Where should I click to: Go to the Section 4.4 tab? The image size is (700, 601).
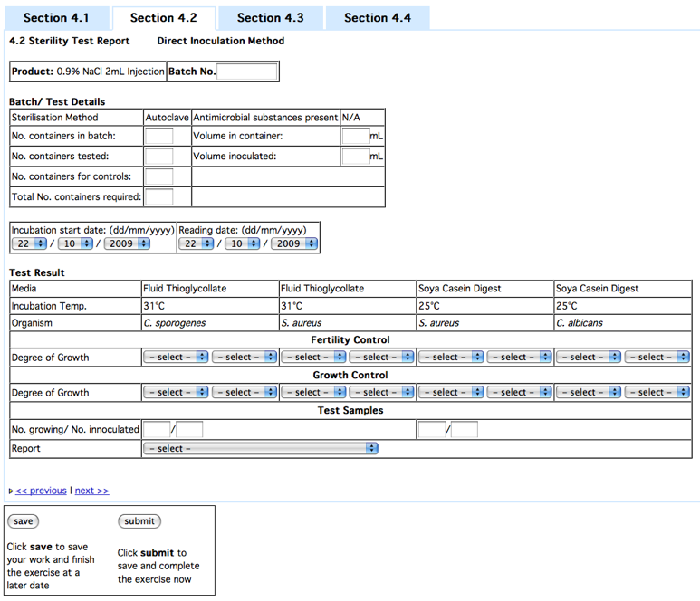pos(377,18)
